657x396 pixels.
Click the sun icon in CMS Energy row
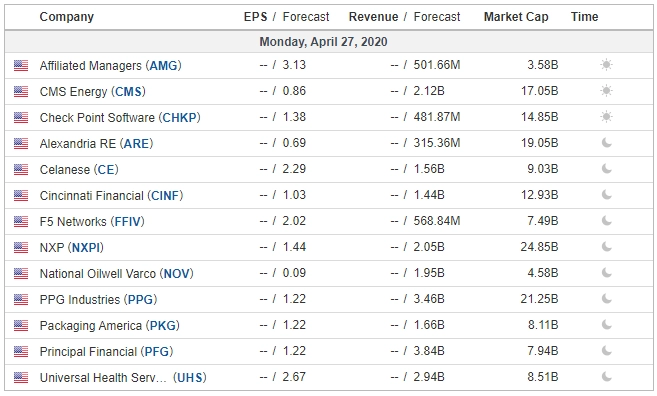[606, 91]
